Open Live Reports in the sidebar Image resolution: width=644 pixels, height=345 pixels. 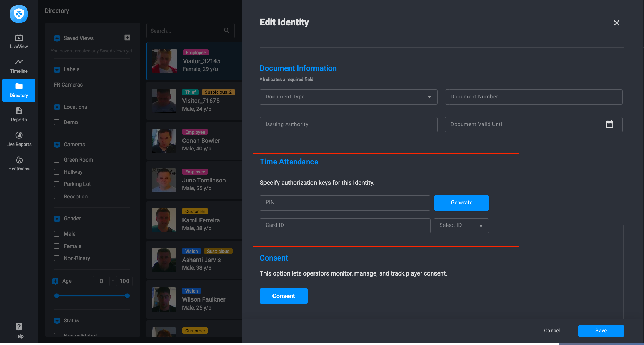pyautogui.click(x=19, y=139)
